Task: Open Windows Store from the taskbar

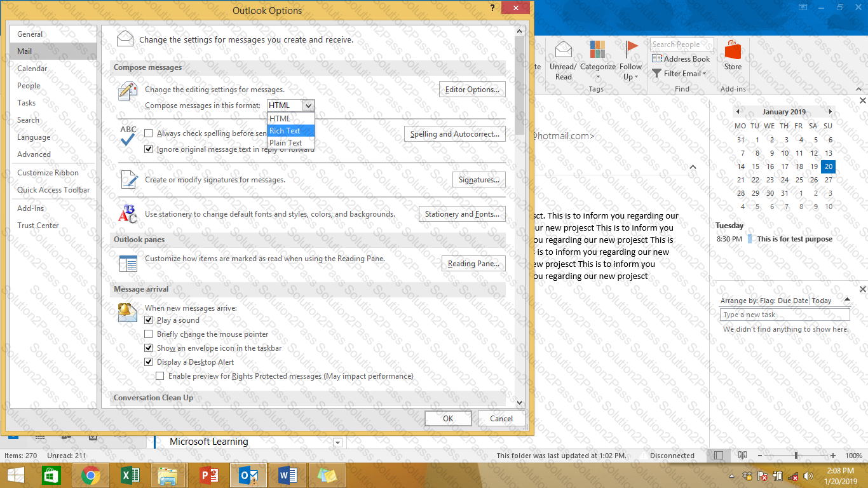Action: pos(51,475)
